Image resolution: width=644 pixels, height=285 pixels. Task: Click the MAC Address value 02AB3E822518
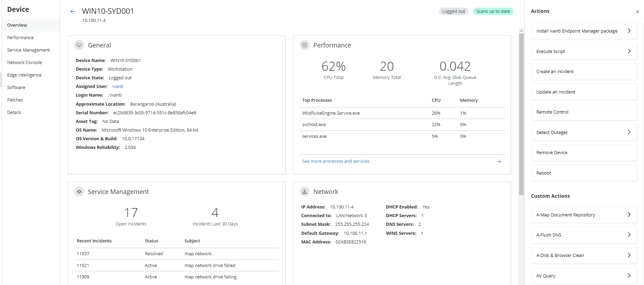tap(351, 242)
